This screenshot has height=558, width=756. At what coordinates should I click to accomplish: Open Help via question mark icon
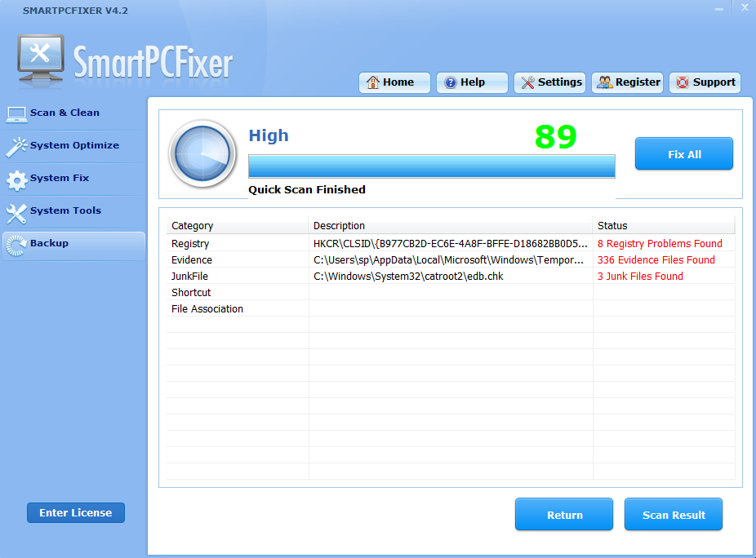tap(450, 82)
